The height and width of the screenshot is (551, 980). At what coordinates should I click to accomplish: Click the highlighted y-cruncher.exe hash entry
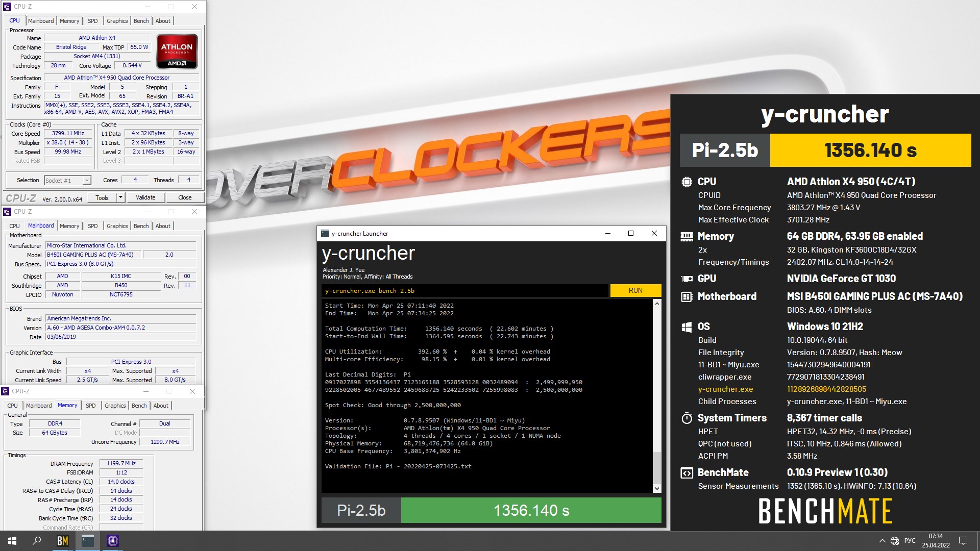pyautogui.click(x=826, y=389)
